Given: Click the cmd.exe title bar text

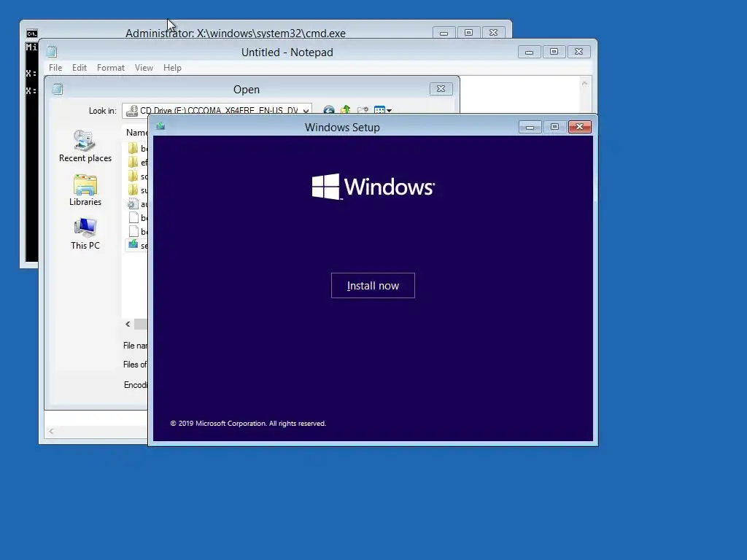Looking at the screenshot, I should click(236, 34).
